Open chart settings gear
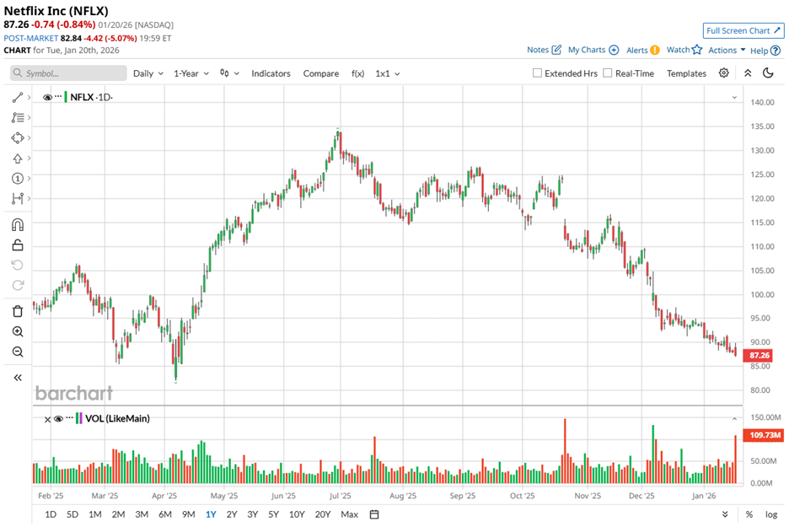 [723, 73]
